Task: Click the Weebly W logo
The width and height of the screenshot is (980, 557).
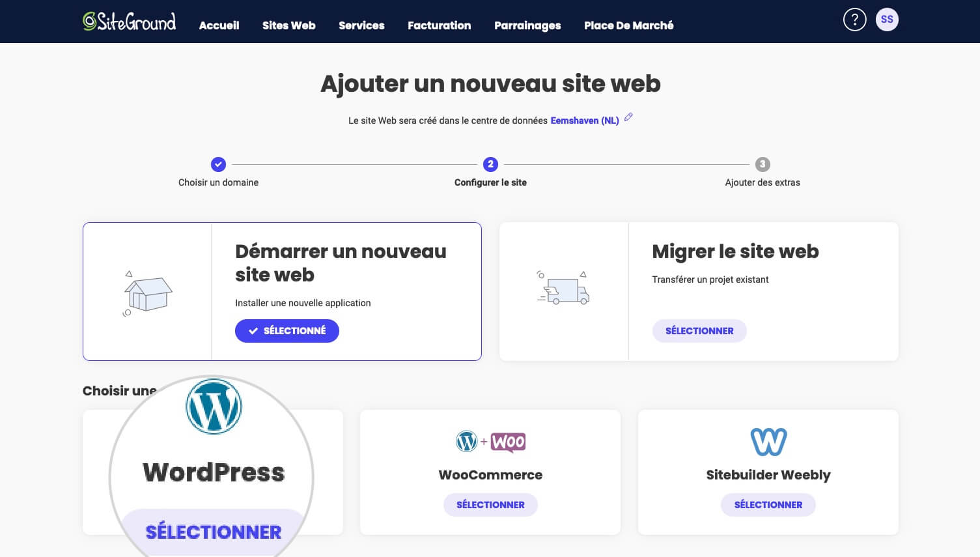Action: pyautogui.click(x=768, y=442)
